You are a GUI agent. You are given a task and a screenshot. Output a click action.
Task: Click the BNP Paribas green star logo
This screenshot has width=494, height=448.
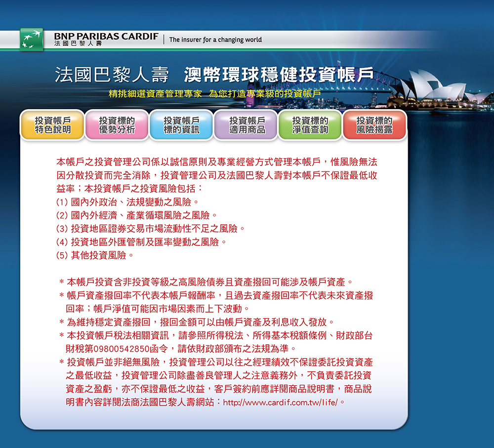pos(32,40)
